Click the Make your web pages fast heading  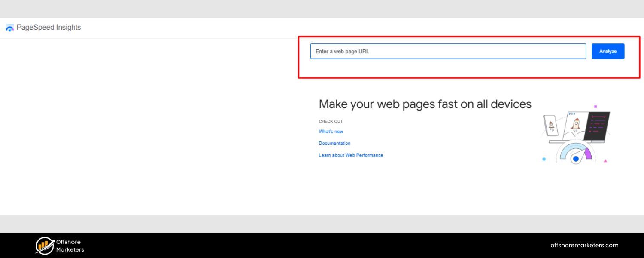425,104
